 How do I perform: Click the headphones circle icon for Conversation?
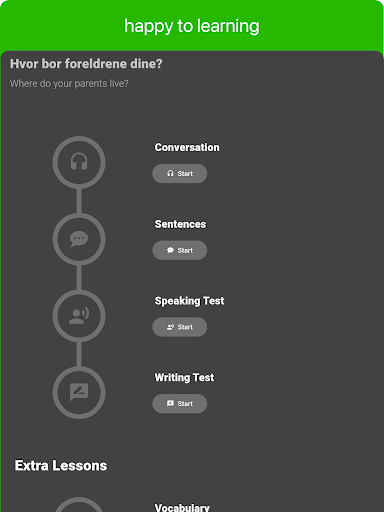[79, 162]
